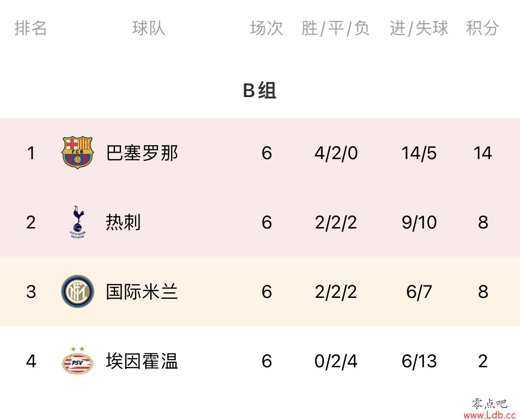Click the Barcelona club crest
Viewport: 520px width, 420px height.
78,152
